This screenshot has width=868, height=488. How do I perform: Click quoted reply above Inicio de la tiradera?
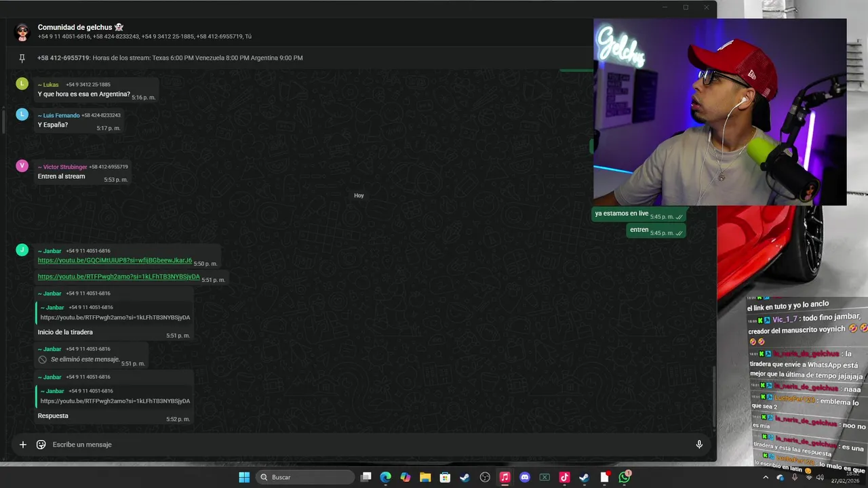[115, 312]
